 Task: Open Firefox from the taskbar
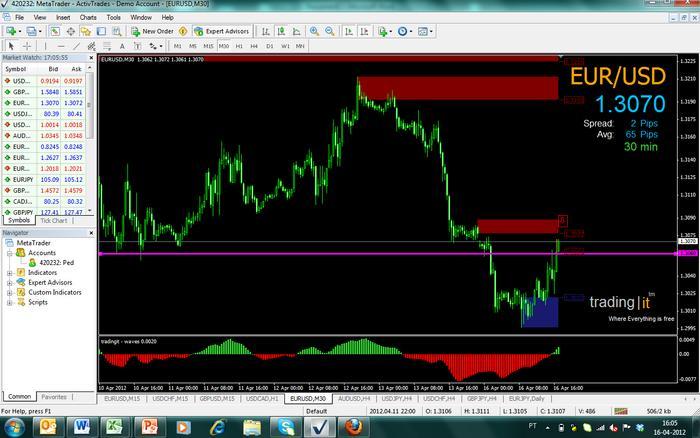coord(353,427)
